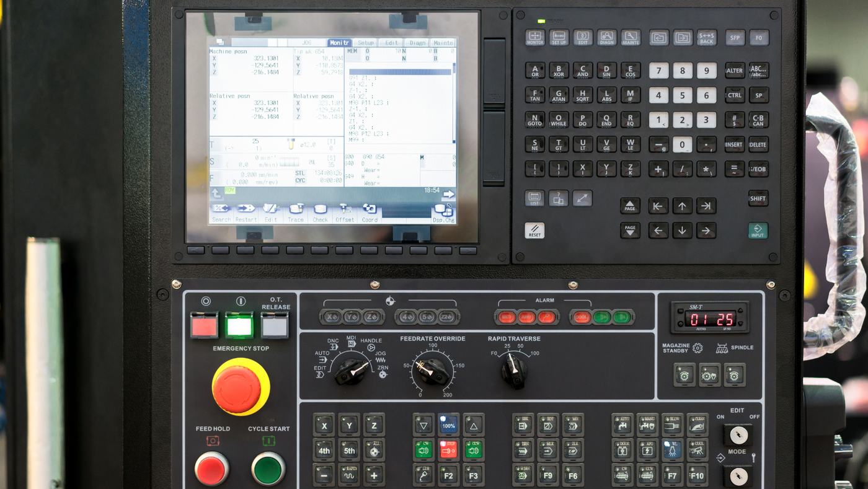Toggle the SBK single block button
The height and width of the screenshot is (489, 868).
pyautogui.click(x=523, y=425)
